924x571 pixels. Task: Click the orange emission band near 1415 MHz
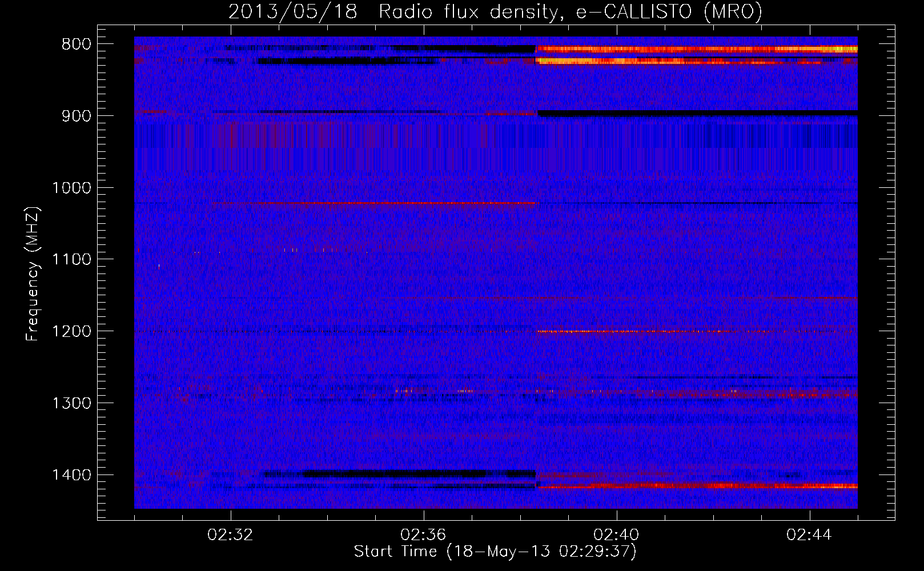[698, 486]
